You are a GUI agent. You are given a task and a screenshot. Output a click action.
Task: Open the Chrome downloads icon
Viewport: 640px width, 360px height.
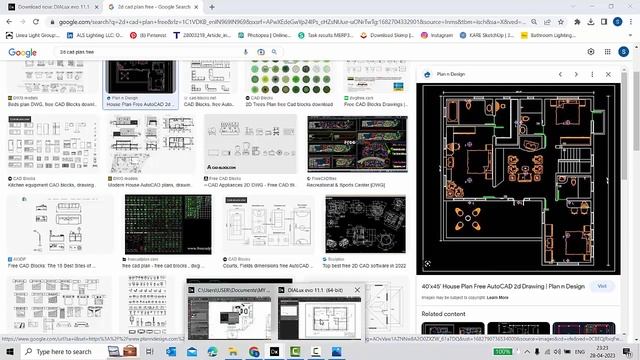[591, 22]
